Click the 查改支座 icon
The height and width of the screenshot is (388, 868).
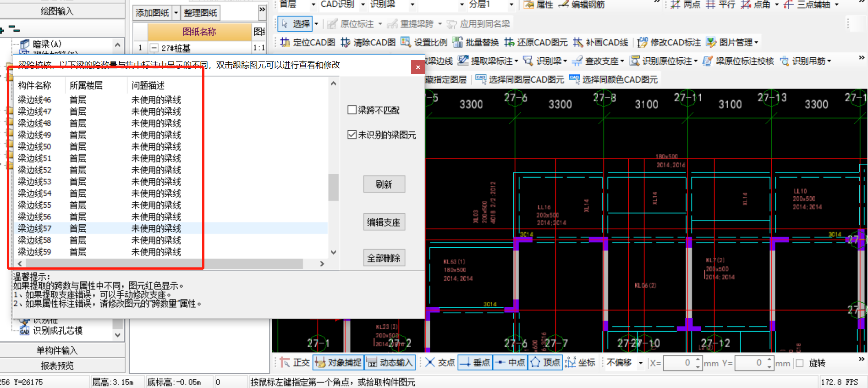pos(577,61)
